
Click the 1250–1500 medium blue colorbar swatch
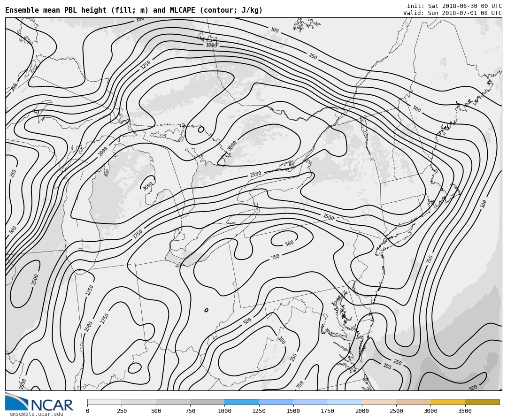click(x=276, y=402)
